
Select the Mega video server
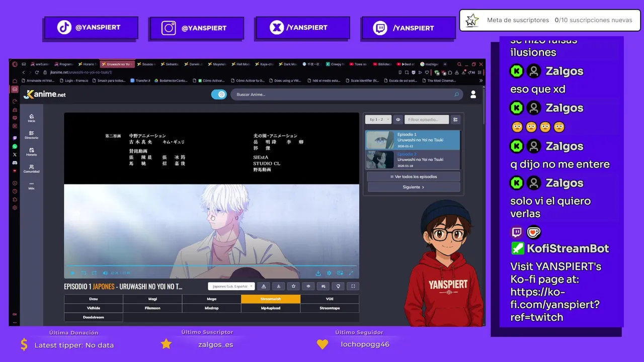tap(211, 299)
